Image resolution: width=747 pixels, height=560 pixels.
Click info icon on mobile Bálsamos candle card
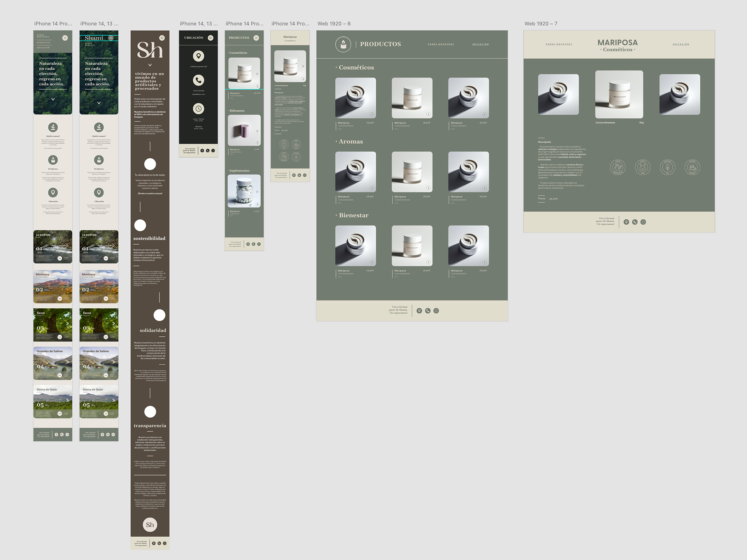tap(258, 143)
